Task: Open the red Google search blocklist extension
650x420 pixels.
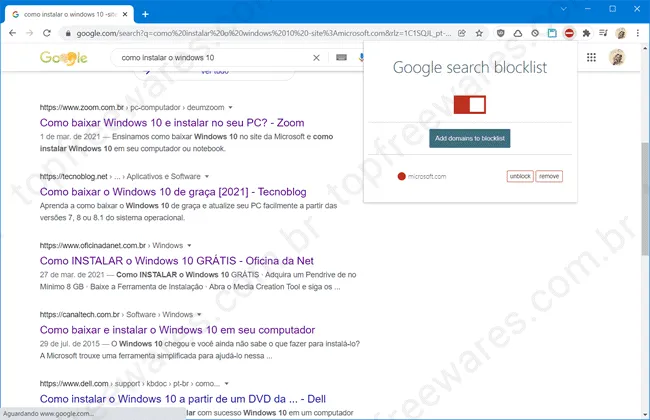Action: pos(569,33)
